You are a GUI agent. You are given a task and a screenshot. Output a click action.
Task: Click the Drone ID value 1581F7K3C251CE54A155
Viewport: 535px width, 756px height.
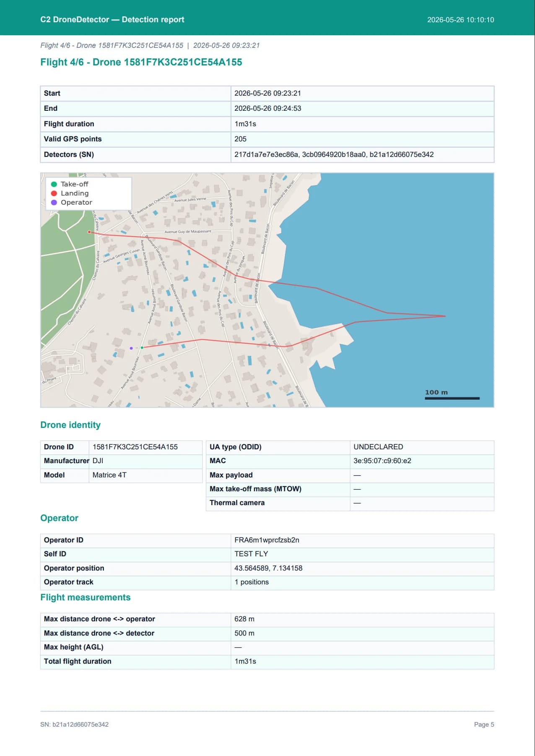135,447
